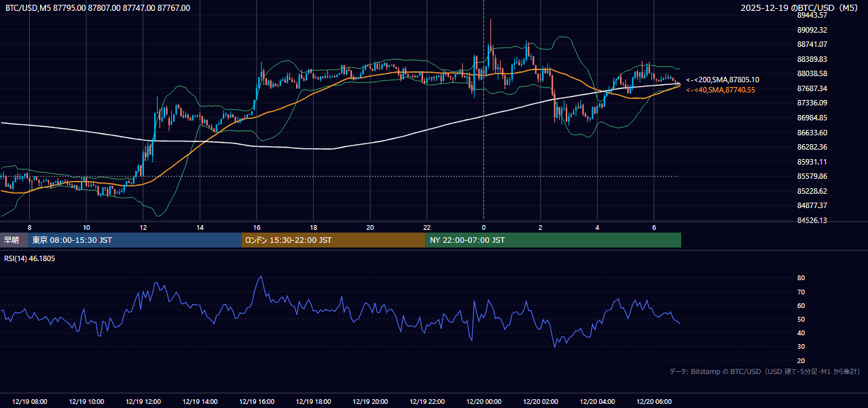Click the RSI axis level 30

point(801,347)
